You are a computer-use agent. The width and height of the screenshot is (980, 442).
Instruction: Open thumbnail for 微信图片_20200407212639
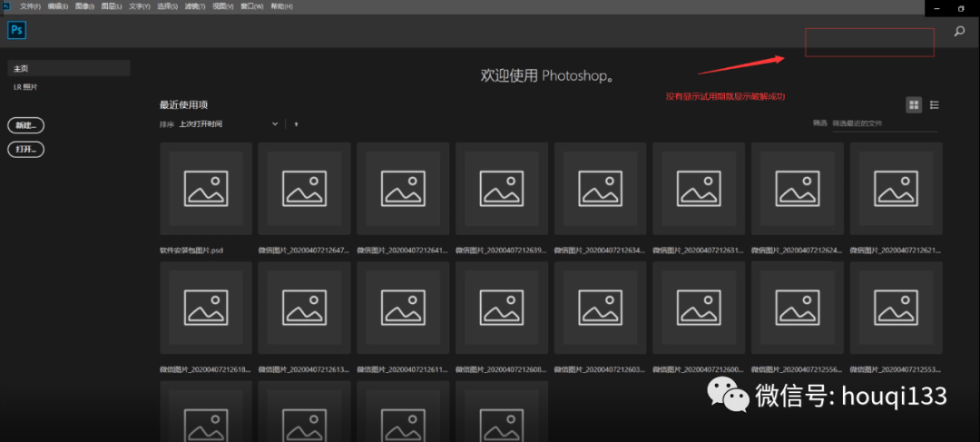[x=502, y=188]
